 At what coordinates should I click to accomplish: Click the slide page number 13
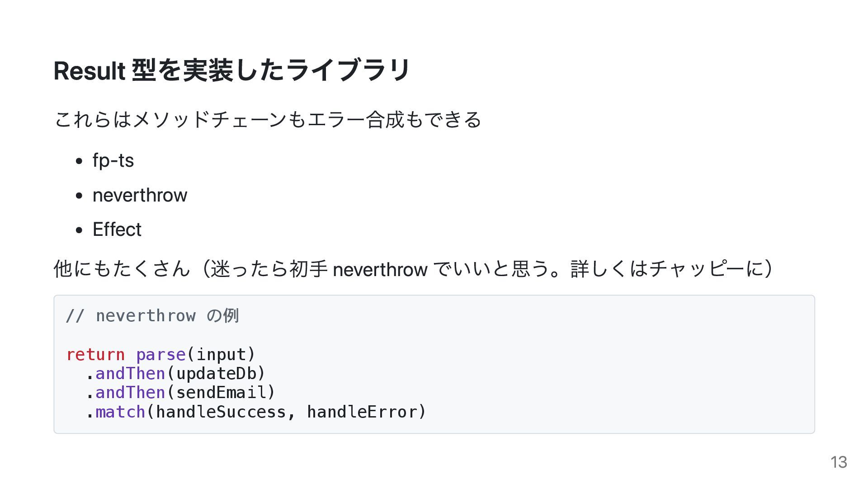[839, 462]
